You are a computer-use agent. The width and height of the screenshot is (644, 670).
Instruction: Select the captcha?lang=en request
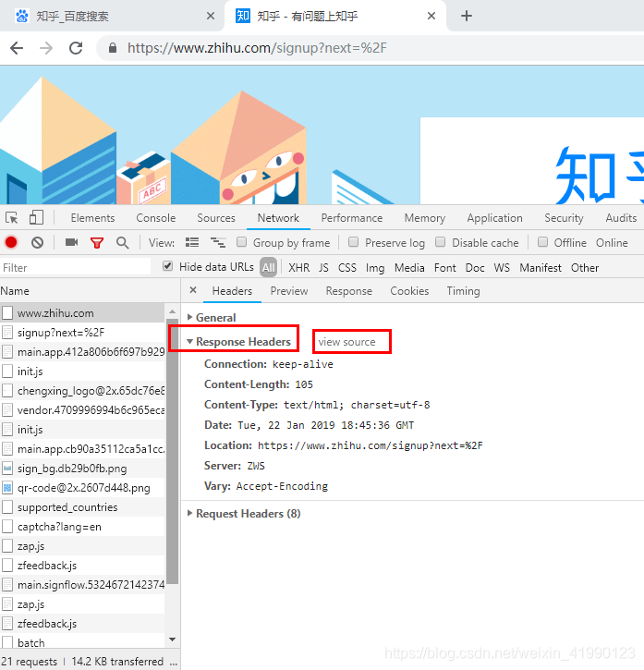click(x=83, y=527)
